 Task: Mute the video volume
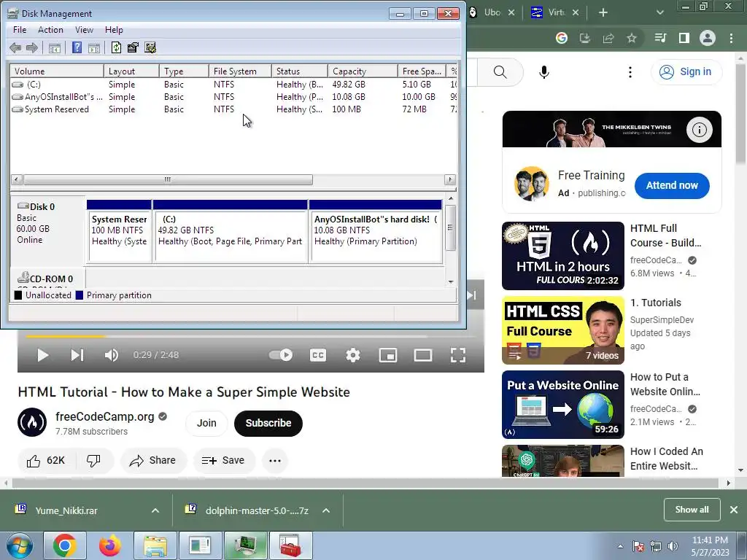coord(112,355)
